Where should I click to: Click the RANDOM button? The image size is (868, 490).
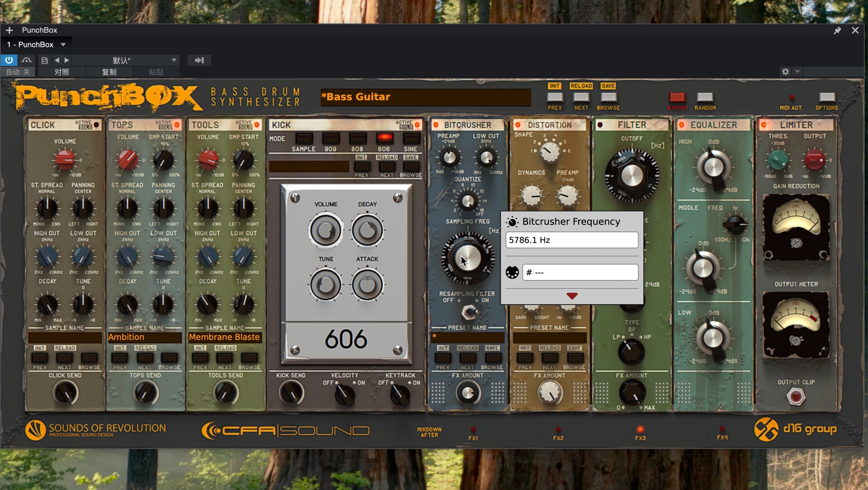[x=705, y=98]
